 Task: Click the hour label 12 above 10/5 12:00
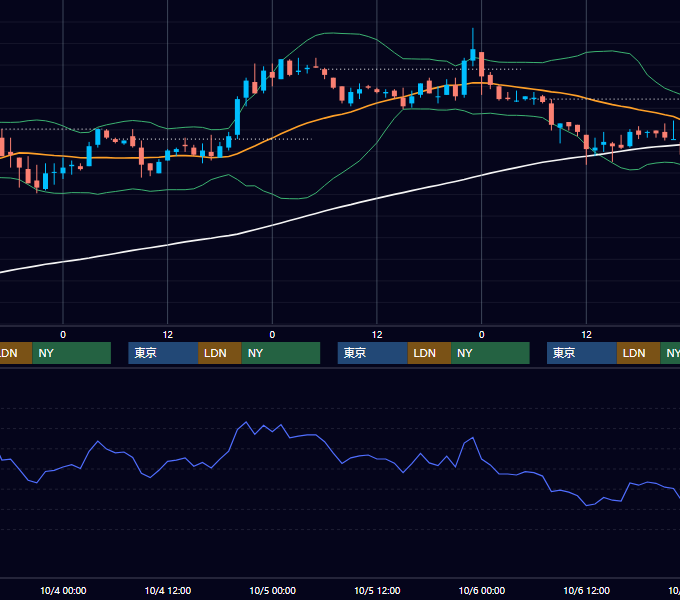[377, 335]
